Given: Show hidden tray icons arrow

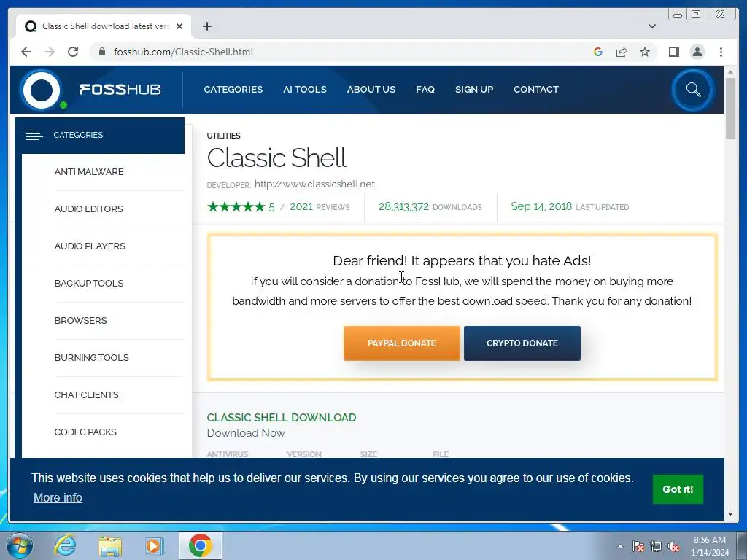Looking at the screenshot, I should tap(620, 546).
